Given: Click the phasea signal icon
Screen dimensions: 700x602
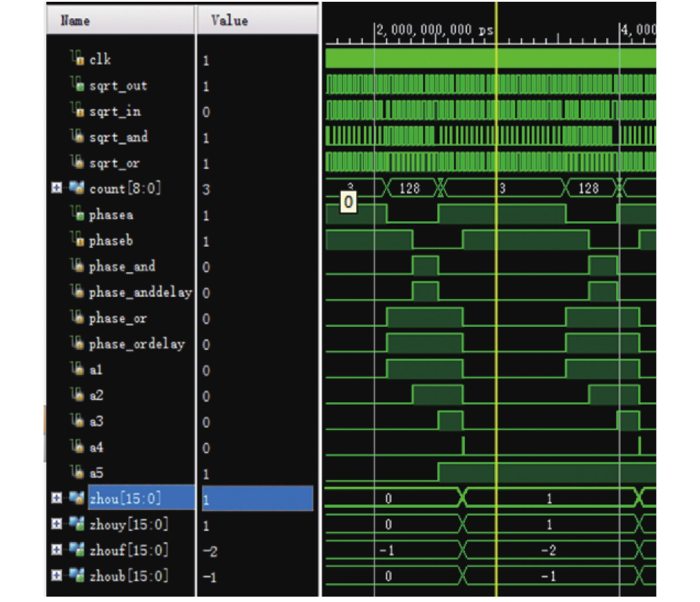Looking at the screenshot, I should [x=77, y=213].
